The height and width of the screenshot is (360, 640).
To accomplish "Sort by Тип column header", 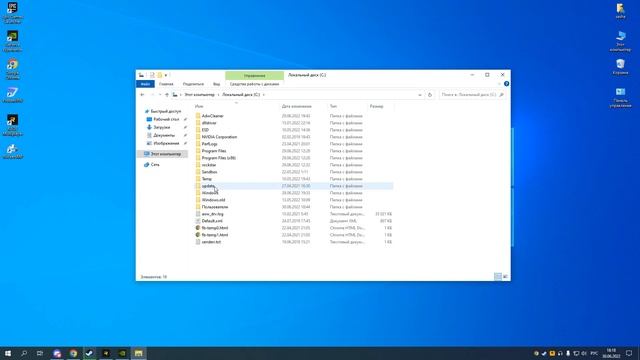I will point(333,106).
